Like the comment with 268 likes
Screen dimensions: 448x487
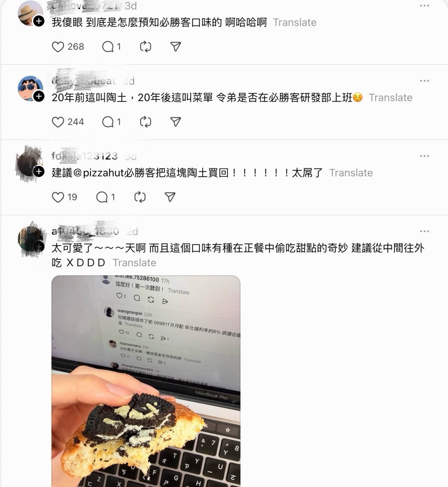[x=58, y=47]
